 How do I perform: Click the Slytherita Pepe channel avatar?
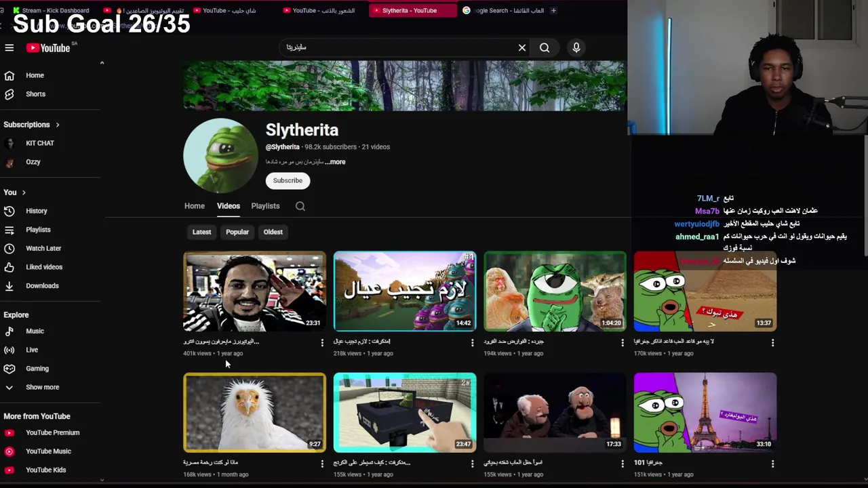220,156
